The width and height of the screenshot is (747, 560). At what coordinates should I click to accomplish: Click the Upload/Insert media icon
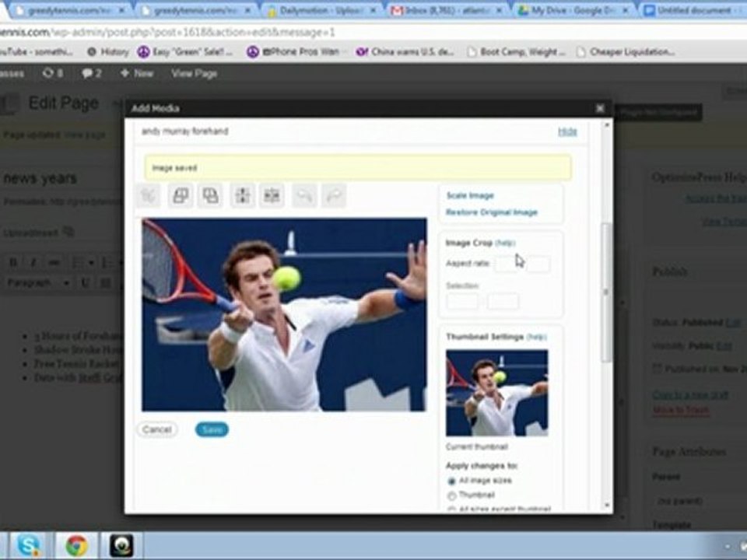coord(68,232)
